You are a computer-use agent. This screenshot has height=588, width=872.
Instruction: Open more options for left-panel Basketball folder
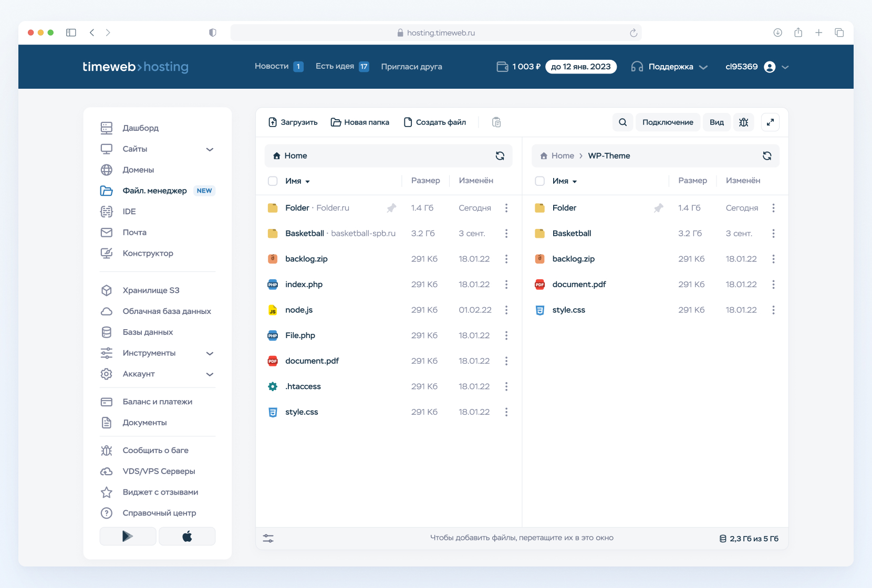point(506,234)
